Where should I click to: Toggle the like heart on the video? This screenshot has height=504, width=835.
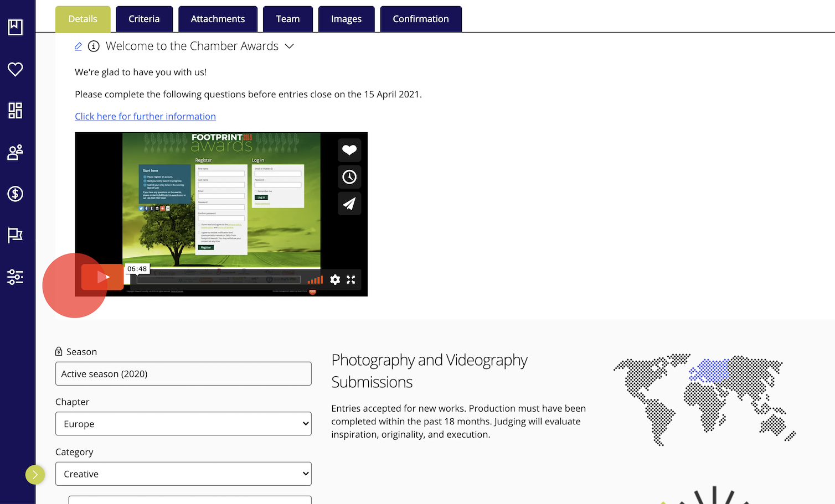[349, 150]
